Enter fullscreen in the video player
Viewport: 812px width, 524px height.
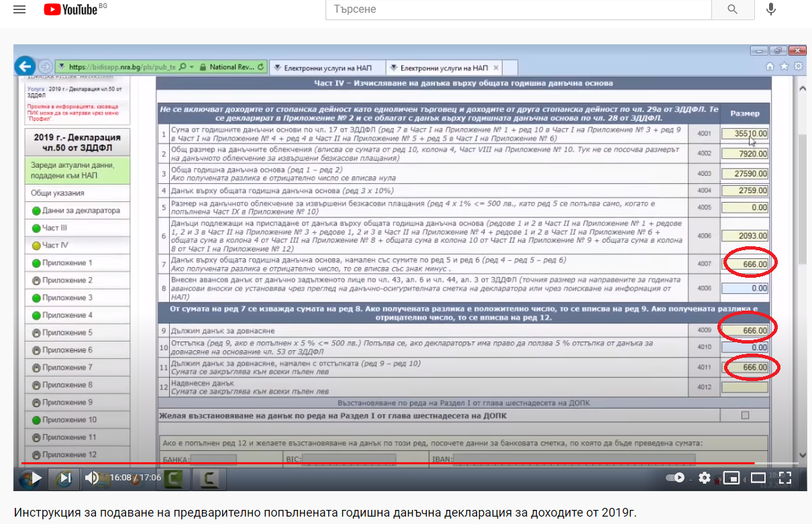click(785, 478)
